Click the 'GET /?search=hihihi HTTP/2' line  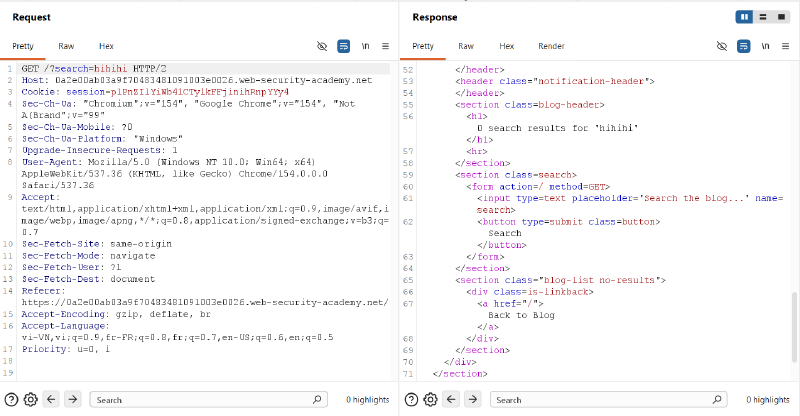pos(94,68)
